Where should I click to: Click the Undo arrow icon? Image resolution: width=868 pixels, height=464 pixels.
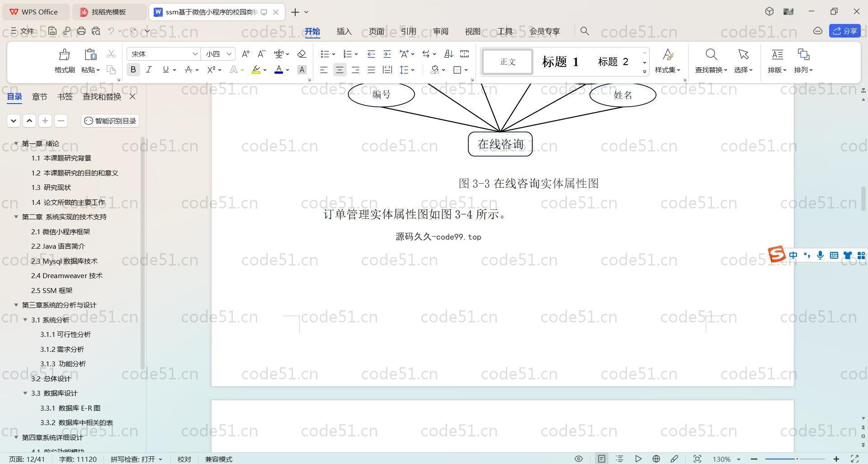click(111, 31)
